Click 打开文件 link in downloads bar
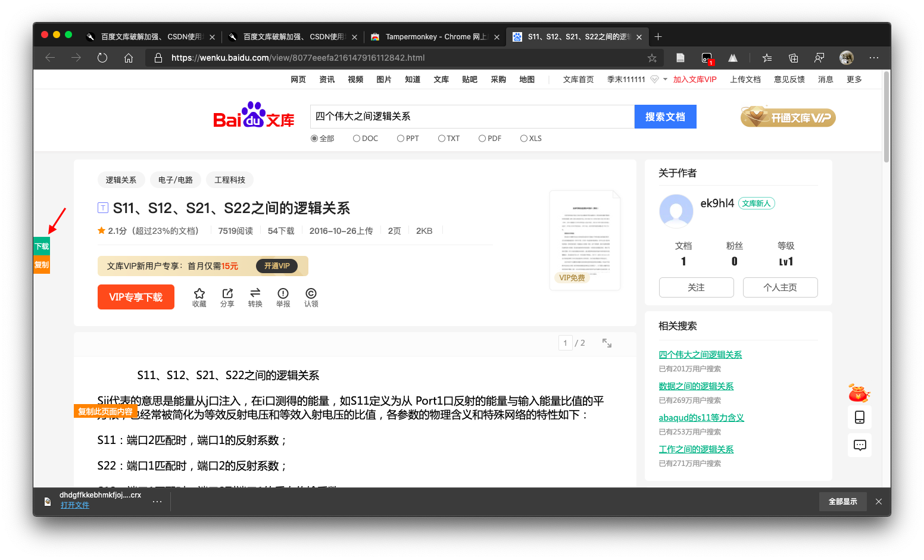 75,505
